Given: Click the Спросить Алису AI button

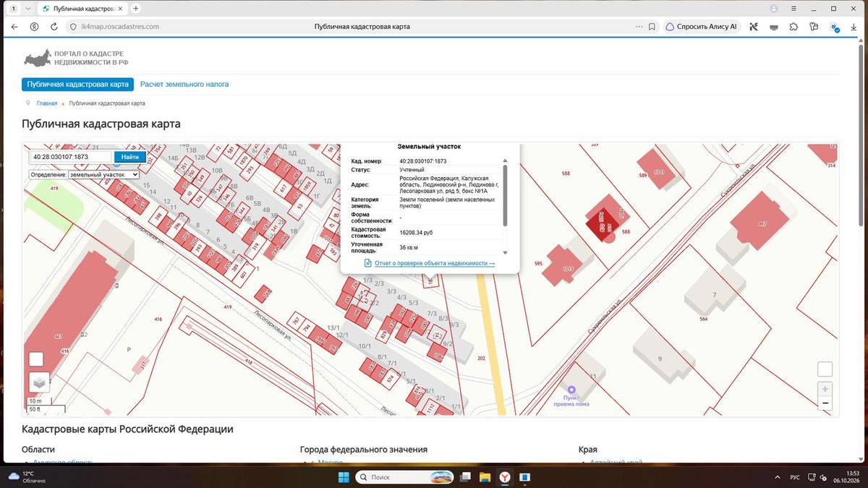Looking at the screenshot, I should (702, 27).
